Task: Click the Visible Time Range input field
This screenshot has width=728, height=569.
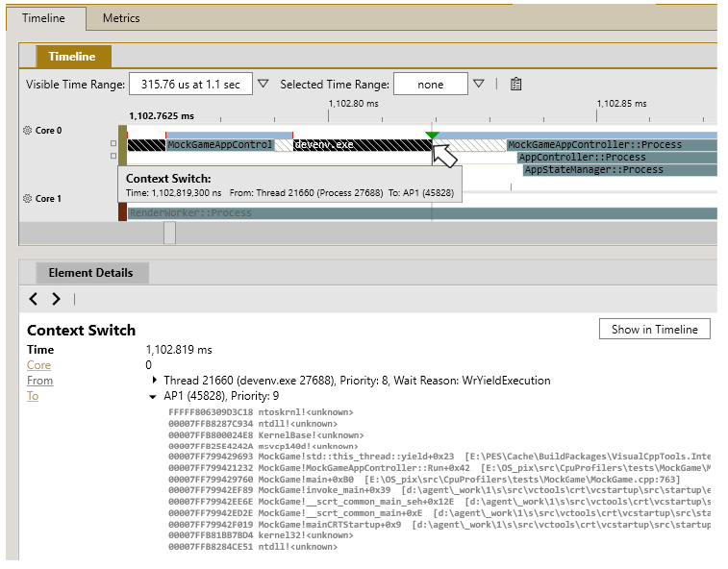Action: click(190, 84)
